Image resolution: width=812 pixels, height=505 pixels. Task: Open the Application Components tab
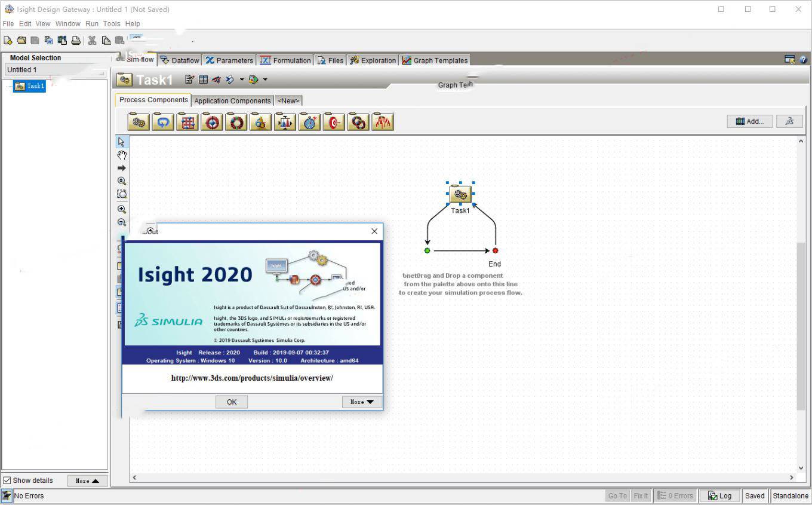click(232, 100)
